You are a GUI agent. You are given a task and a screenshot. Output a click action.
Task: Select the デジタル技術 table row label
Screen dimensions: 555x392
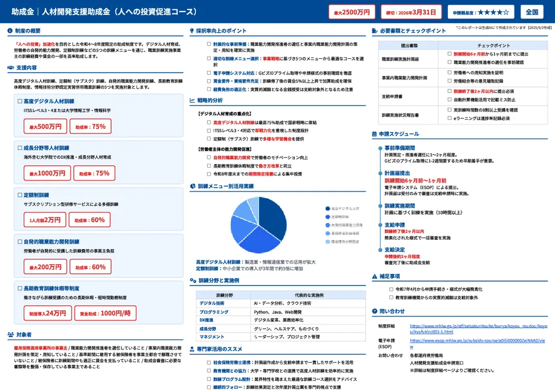(x=211, y=304)
